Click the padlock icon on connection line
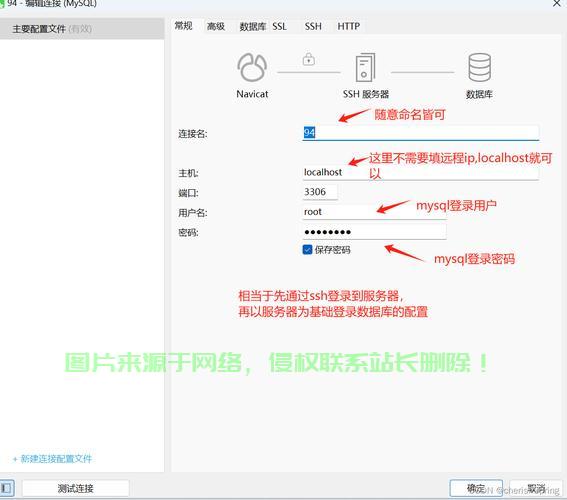 coord(308,59)
